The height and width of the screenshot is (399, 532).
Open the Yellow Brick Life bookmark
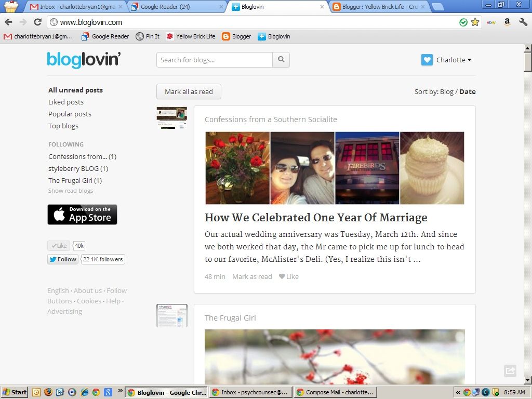click(191, 36)
